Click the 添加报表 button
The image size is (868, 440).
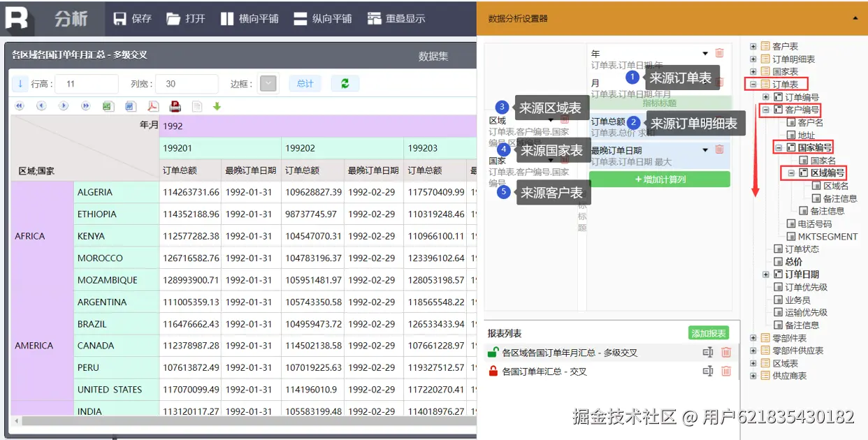coord(709,333)
